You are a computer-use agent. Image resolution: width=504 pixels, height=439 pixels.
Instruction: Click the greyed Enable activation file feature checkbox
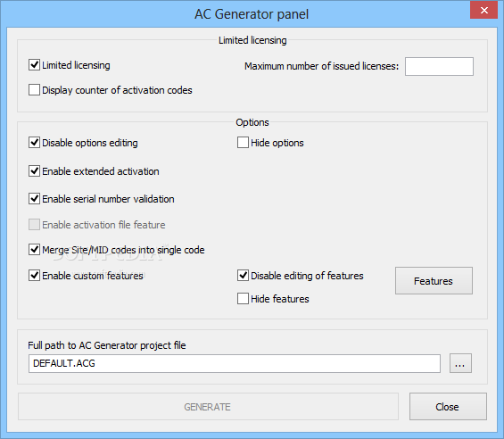[34, 225]
